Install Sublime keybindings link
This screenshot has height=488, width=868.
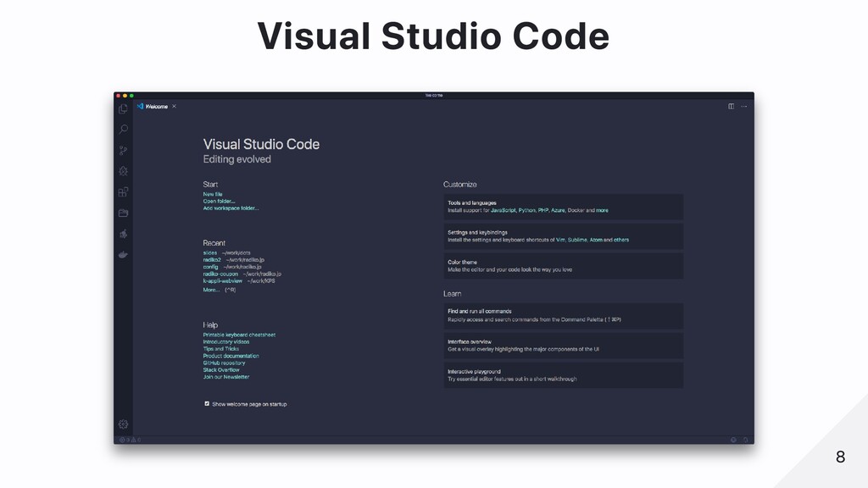point(577,240)
